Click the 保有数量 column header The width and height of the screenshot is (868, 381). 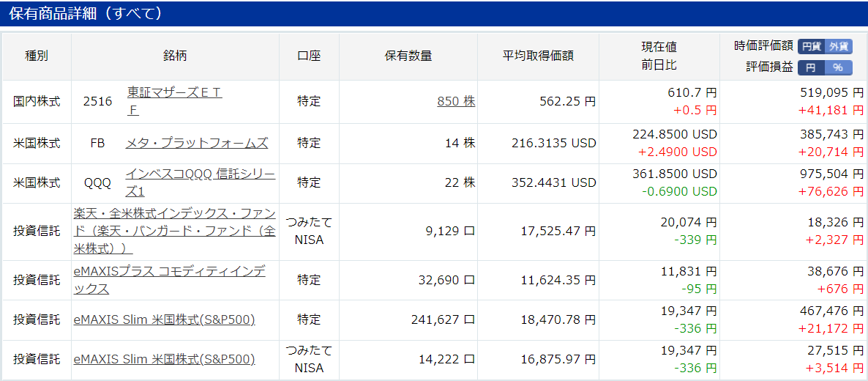click(408, 56)
